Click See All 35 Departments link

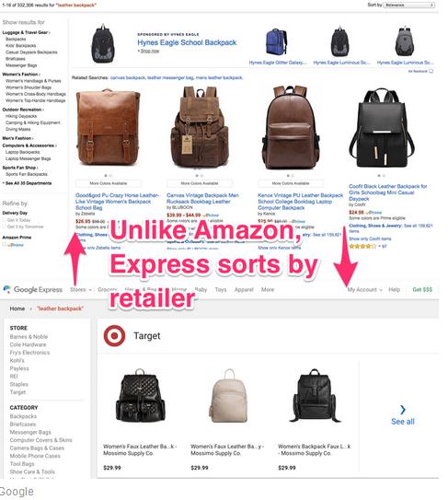tap(28, 183)
